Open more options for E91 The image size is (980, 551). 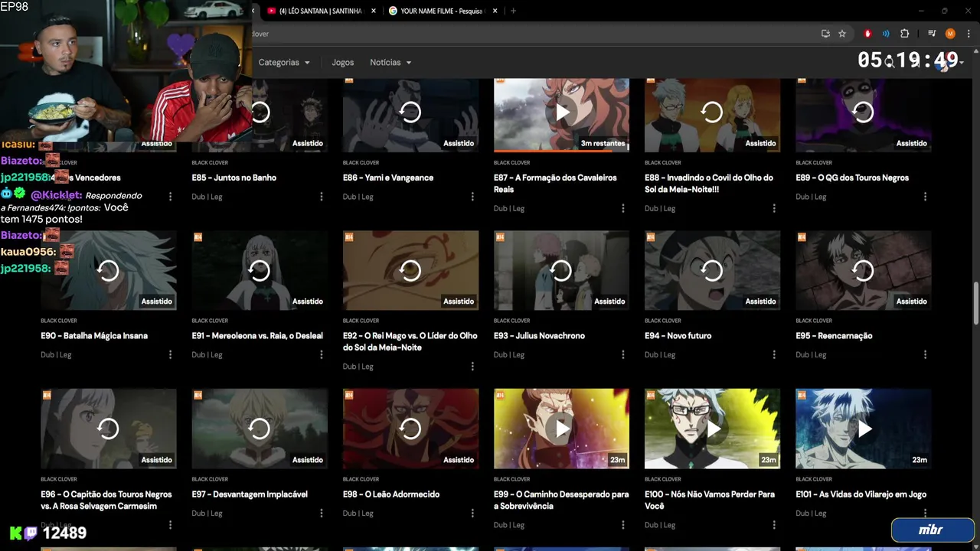click(x=322, y=354)
